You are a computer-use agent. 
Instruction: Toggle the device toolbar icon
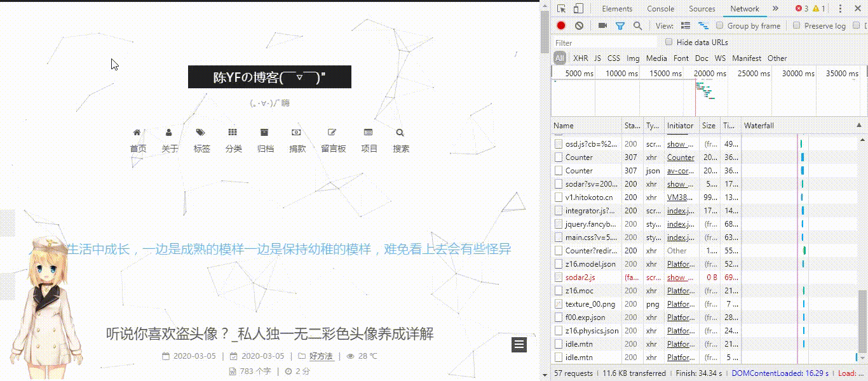click(x=578, y=8)
